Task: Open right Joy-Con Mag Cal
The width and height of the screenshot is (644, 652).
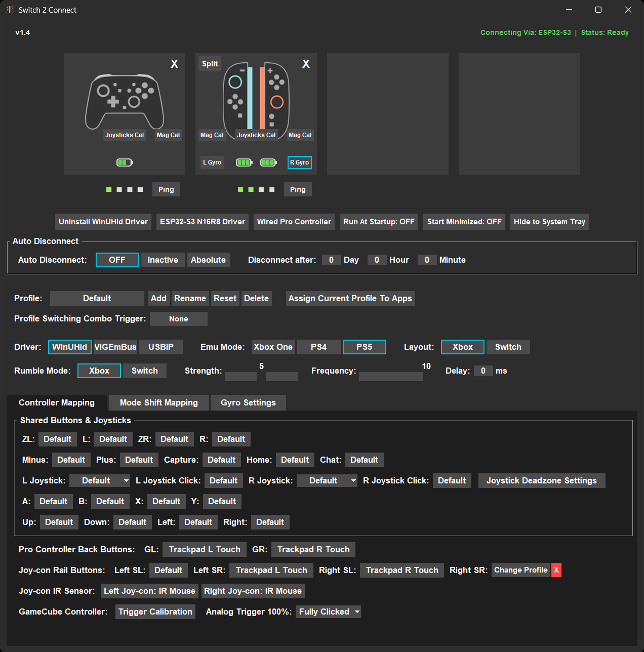Action: coord(300,135)
